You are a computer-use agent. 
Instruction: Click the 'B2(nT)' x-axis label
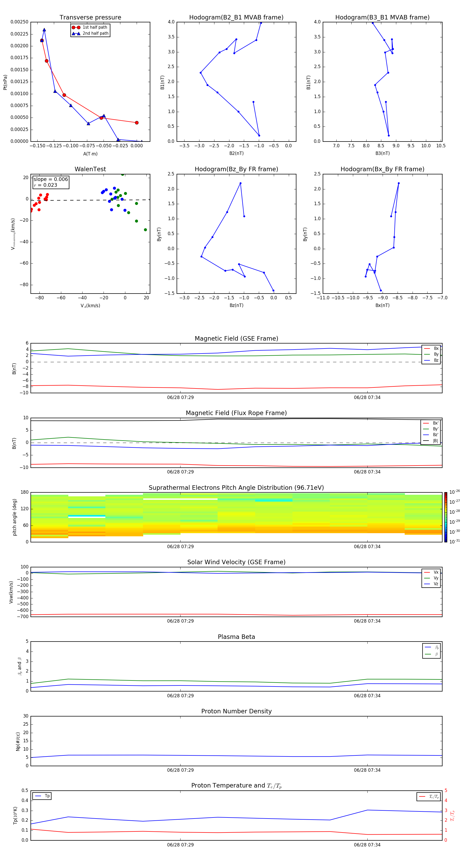[236, 153]
